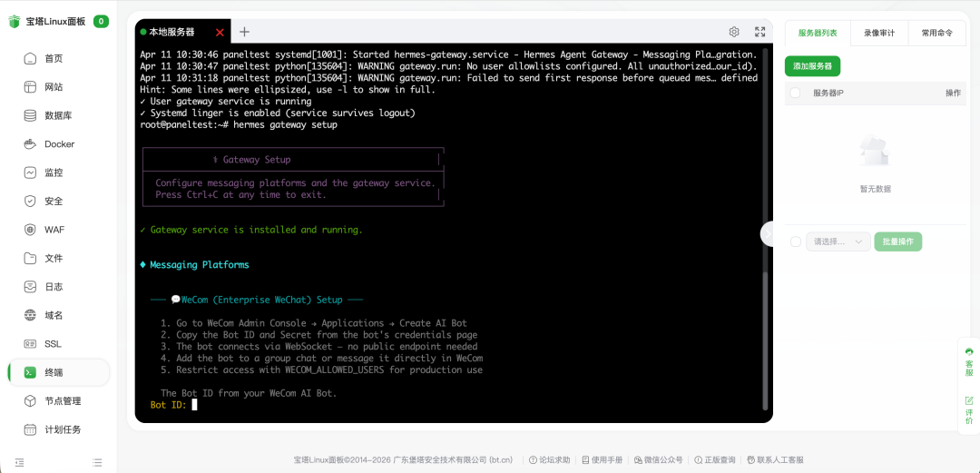980x473 pixels.
Task: Click the menu settings icon at sidebar bottom right
Action: (97, 463)
